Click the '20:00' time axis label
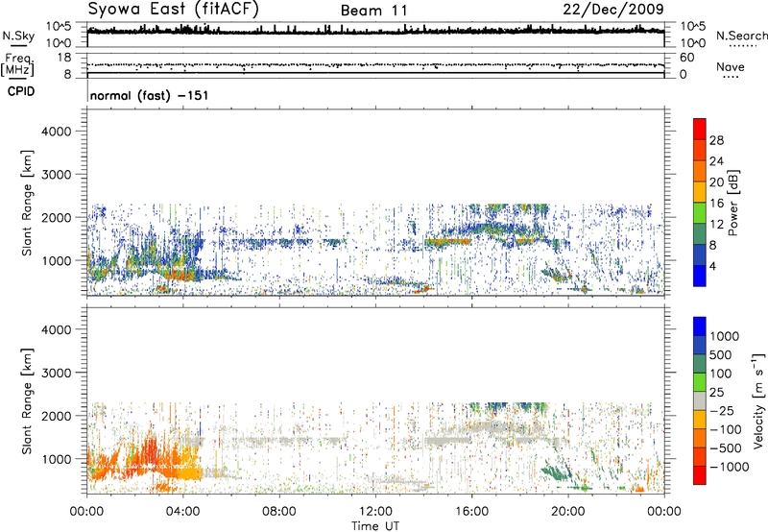 (568, 512)
